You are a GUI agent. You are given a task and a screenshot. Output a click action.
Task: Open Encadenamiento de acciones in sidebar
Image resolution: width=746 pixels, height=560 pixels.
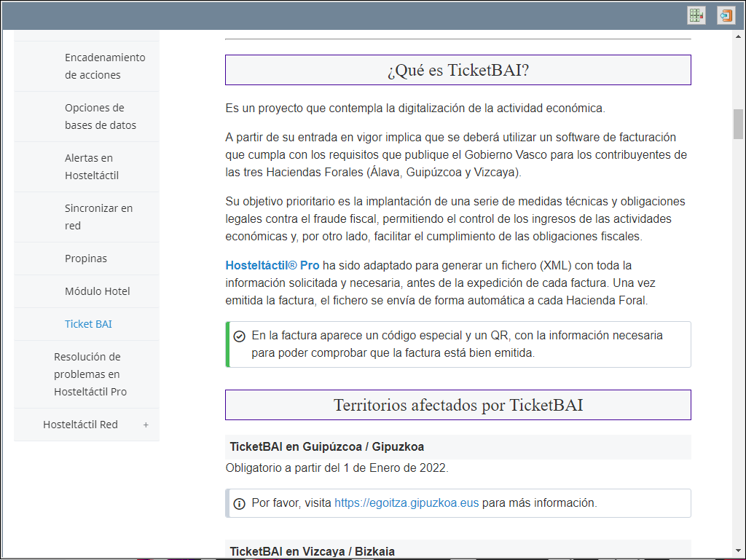pos(104,66)
